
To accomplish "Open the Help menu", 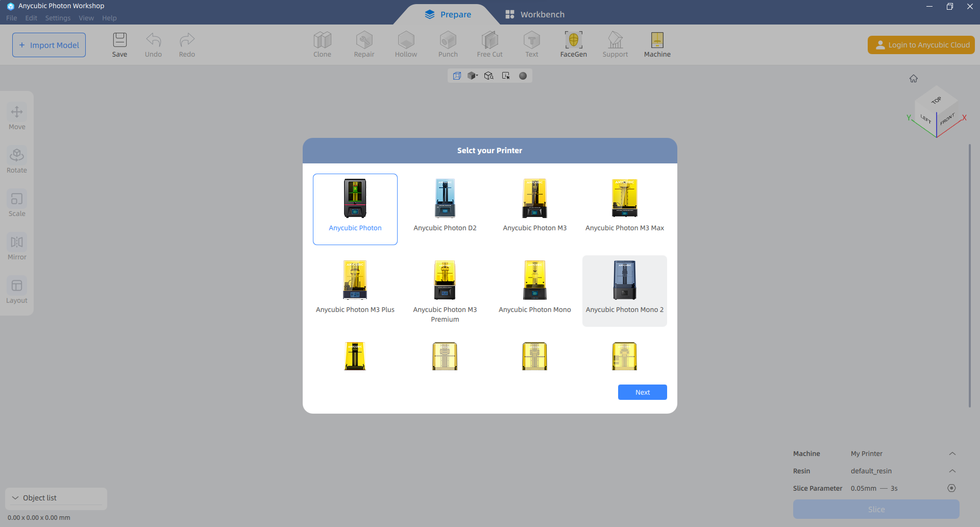I will (109, 18).
